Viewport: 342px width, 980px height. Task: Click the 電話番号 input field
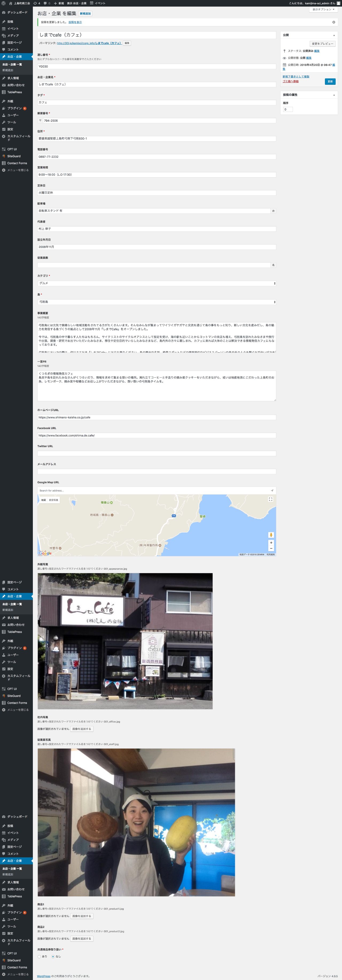[x=156, y=157]
